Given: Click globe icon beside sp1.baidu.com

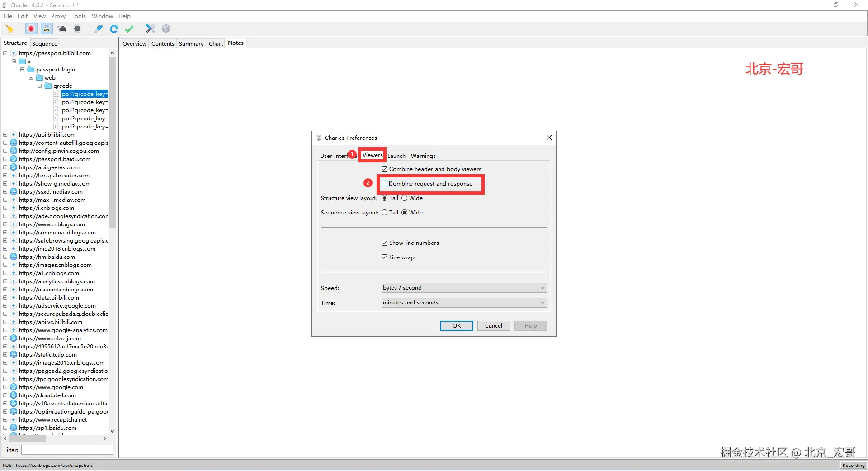Looking at the screenshot, I should (14, 428).
